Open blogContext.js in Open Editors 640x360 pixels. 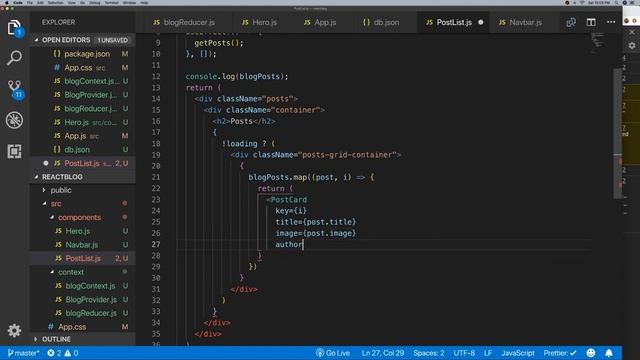(83, 81)
